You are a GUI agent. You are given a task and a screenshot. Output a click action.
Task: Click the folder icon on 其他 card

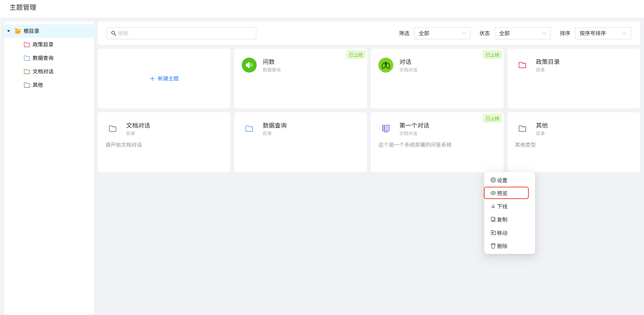click(522, 129)
